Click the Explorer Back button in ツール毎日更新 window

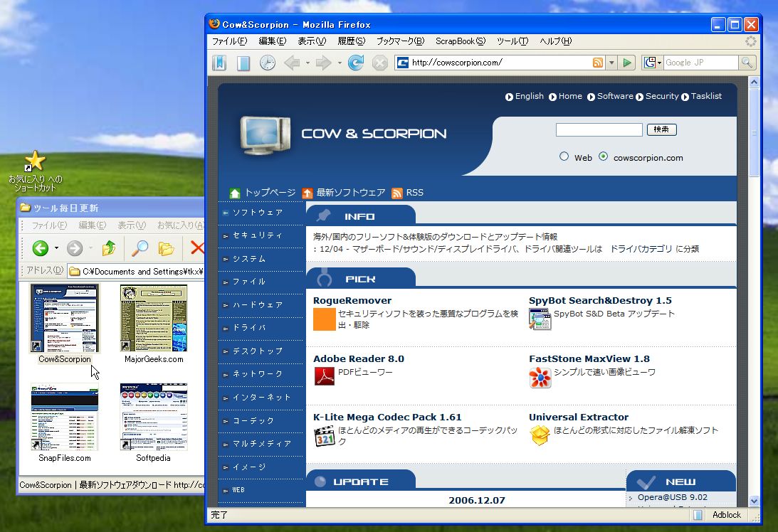(40, 248)
